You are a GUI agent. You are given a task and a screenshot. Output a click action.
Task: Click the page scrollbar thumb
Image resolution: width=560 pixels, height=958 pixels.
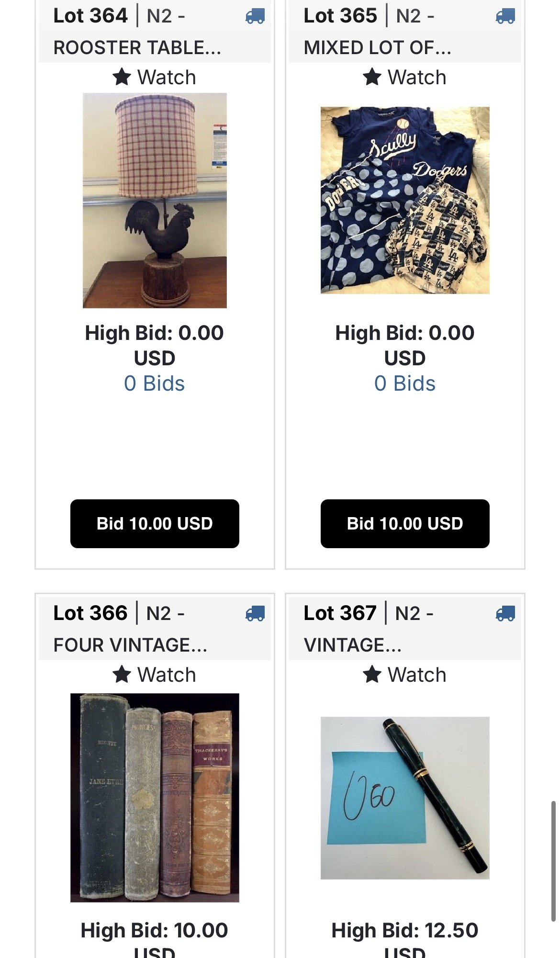pos(553,861)
